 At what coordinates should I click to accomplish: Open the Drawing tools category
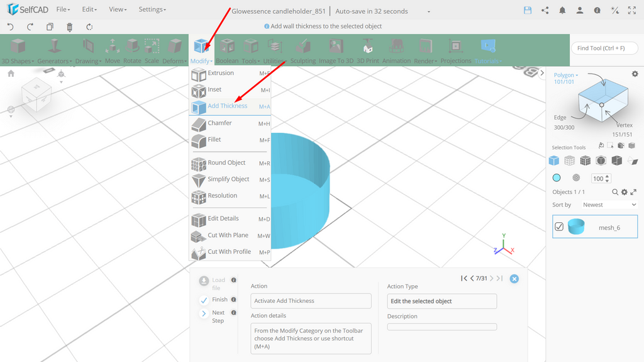pos(88,51)
